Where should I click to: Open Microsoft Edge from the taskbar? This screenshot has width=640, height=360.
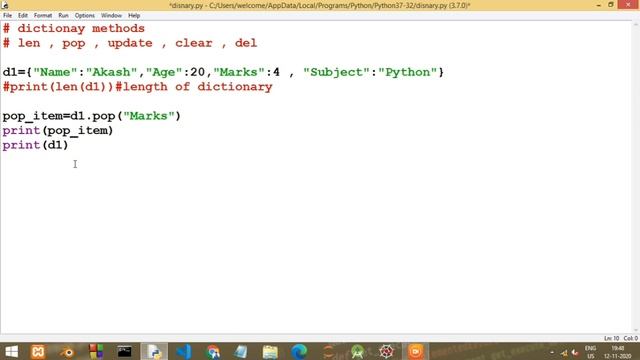(299, 351)
